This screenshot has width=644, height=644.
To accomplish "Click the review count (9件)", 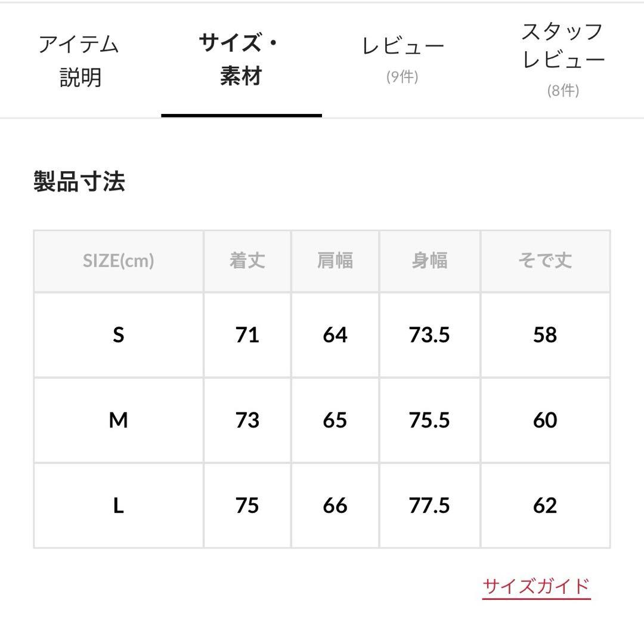I will pos(400,76).
